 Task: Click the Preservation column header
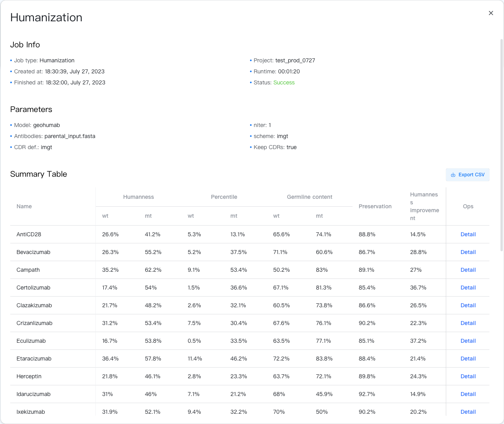point(375,206)
